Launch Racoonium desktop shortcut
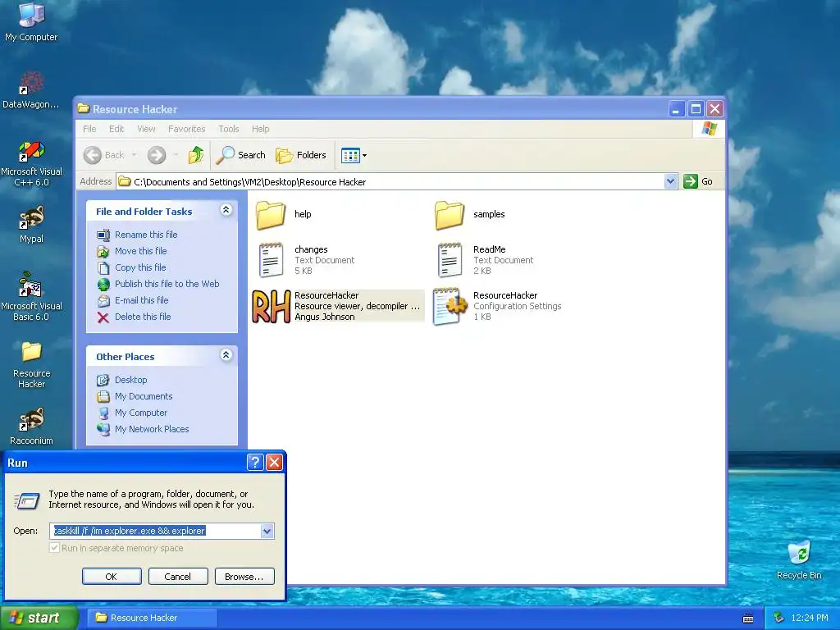840x630 pixels. click(31, 427)
